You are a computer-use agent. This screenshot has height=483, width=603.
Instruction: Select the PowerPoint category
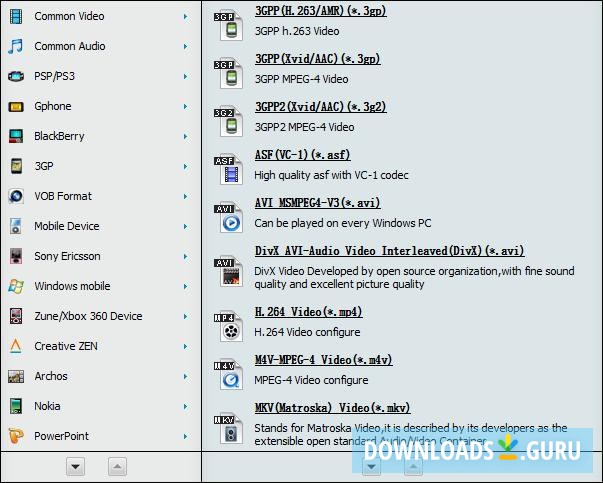(62, 436)
